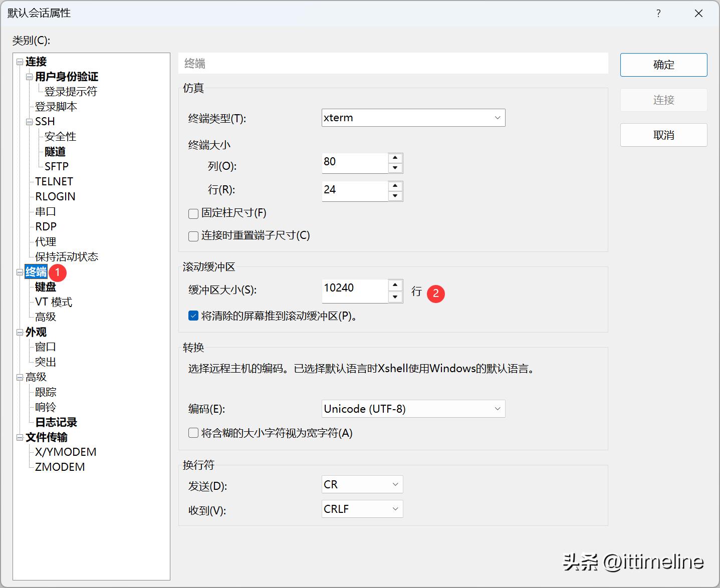Enable 连接时重置端子尺寸(C) checkbox
720x588 pixels.
pos(193,236)
